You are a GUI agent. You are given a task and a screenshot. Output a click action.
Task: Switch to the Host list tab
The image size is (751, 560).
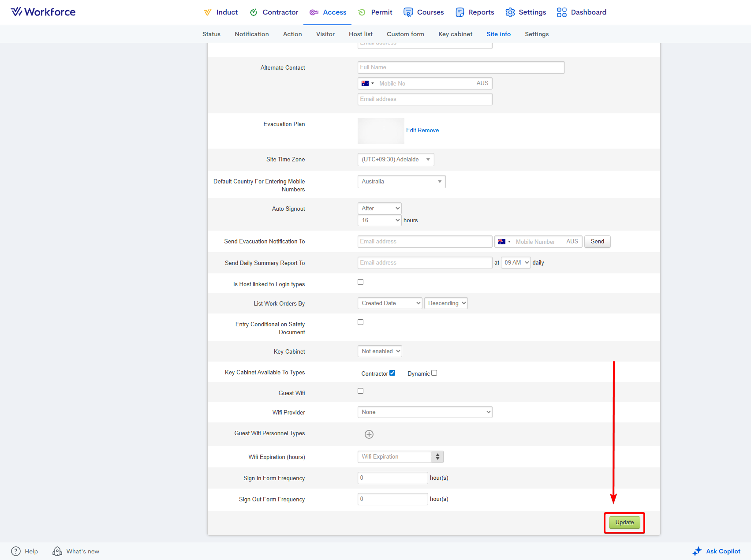click(x=360, y=34)
